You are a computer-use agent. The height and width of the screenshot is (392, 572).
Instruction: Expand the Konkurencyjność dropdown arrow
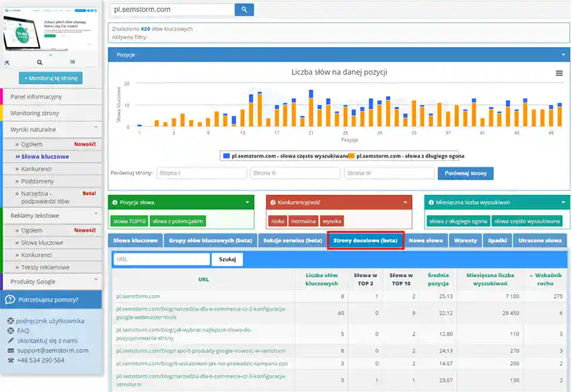pyautogui.click(x=405, y=202)
